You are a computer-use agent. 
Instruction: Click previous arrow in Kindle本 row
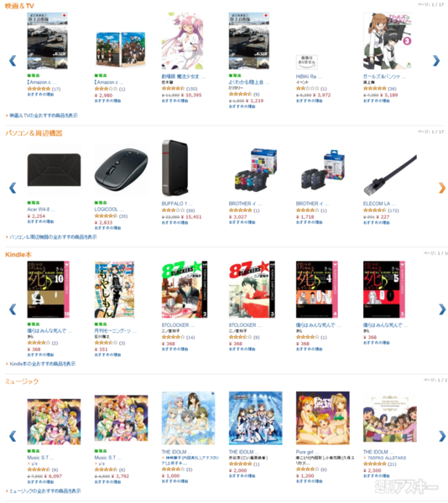pyautogui.click(x=13, y=309)
